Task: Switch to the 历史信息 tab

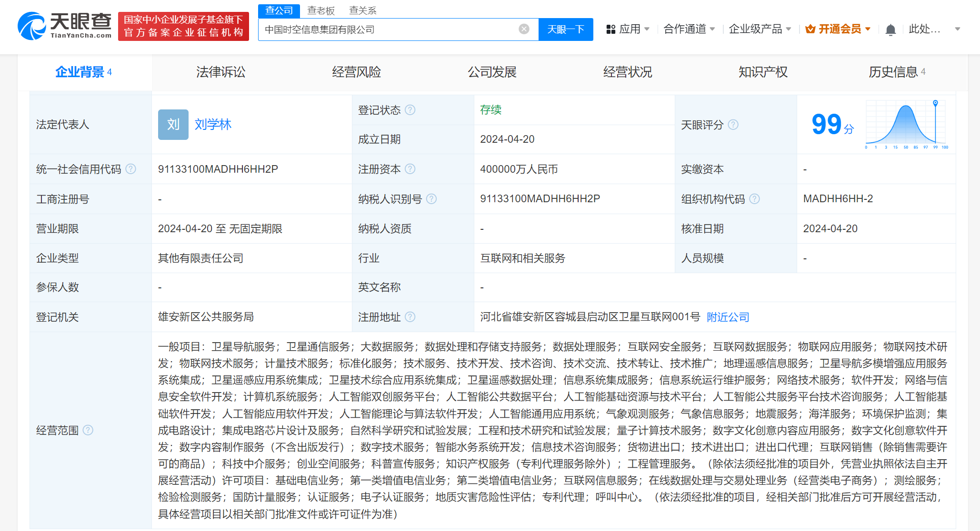Action: click(x=894, y=72)
